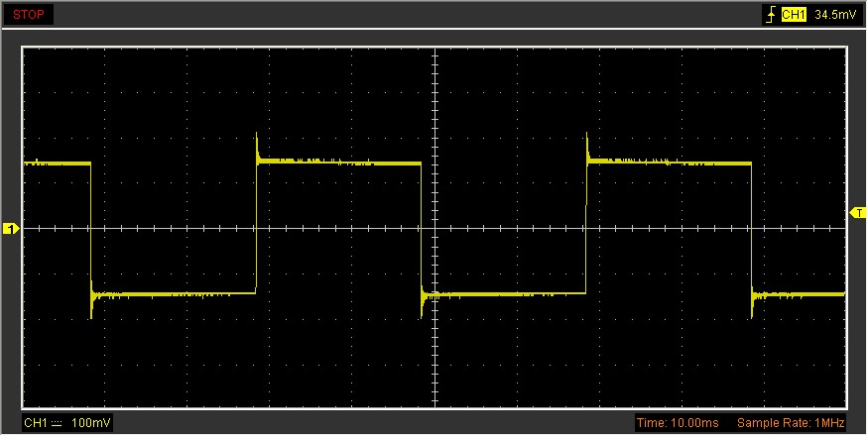Click the CH1 label in bottom status bar
The height and width of the screenshot is (436, 868).
[35, 423]
